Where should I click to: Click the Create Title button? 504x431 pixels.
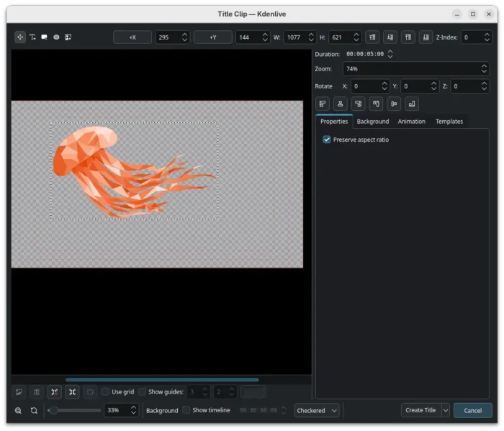[x=420, y=410]
